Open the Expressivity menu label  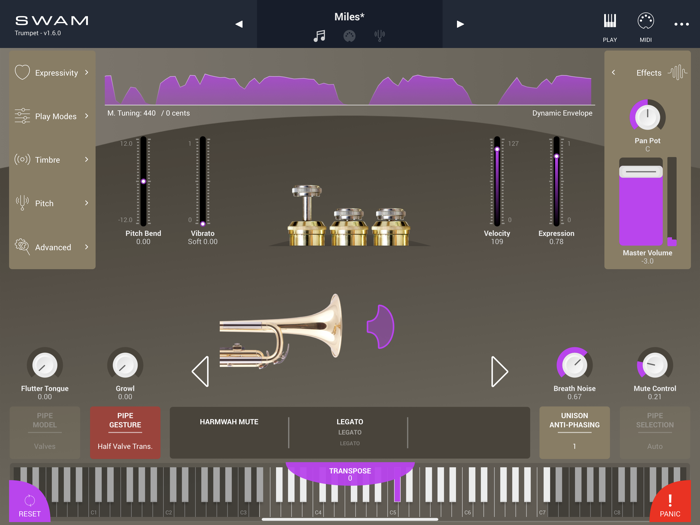tap(56, 73)
